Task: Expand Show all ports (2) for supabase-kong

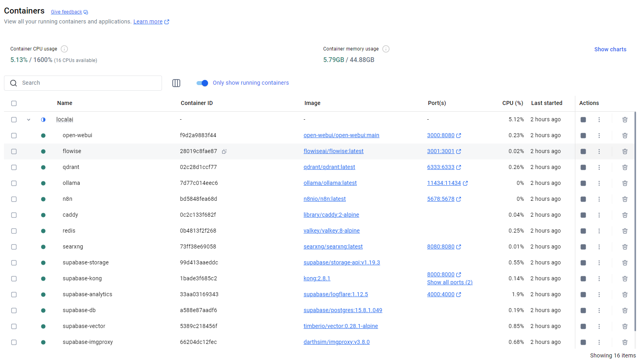Action: [x=450, y=282]
